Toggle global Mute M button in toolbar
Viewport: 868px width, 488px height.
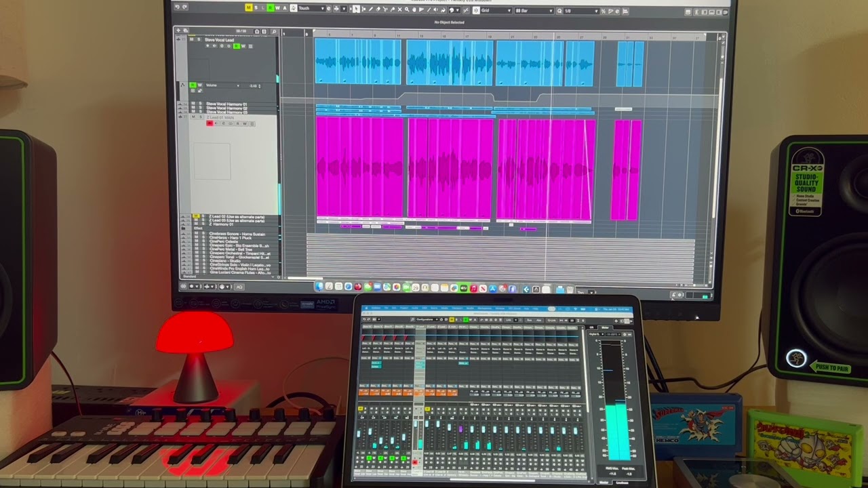coord(248,7)
